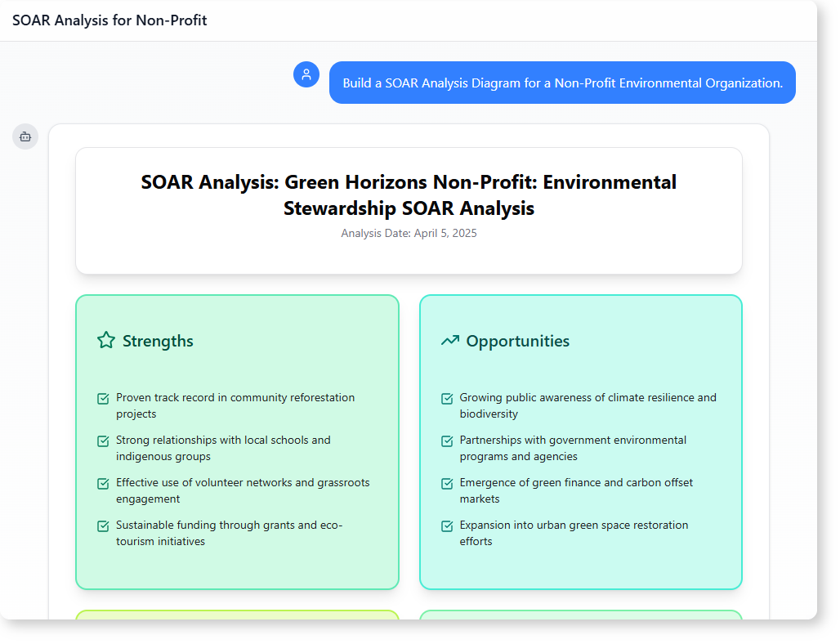Click the SOAR Analysis for Non-Profit page title
The image size is (840, 644).
tap(109, 20)
